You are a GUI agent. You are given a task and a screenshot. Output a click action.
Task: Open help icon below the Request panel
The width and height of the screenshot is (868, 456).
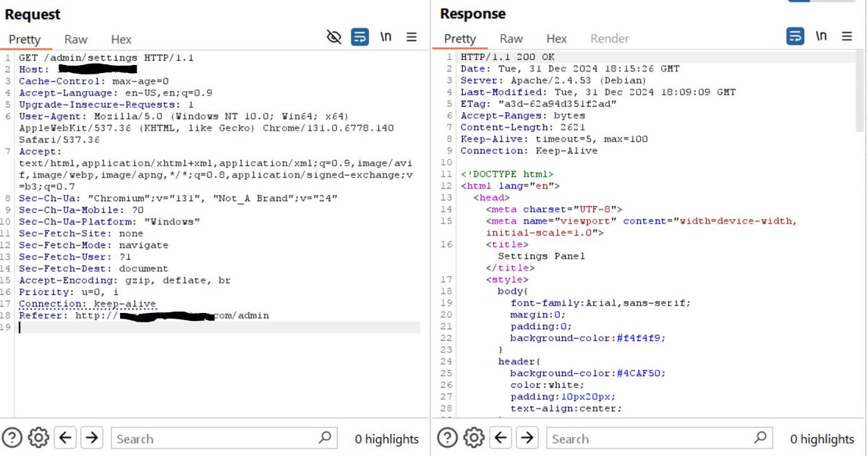pyautogui.click(x=13, y=437)
